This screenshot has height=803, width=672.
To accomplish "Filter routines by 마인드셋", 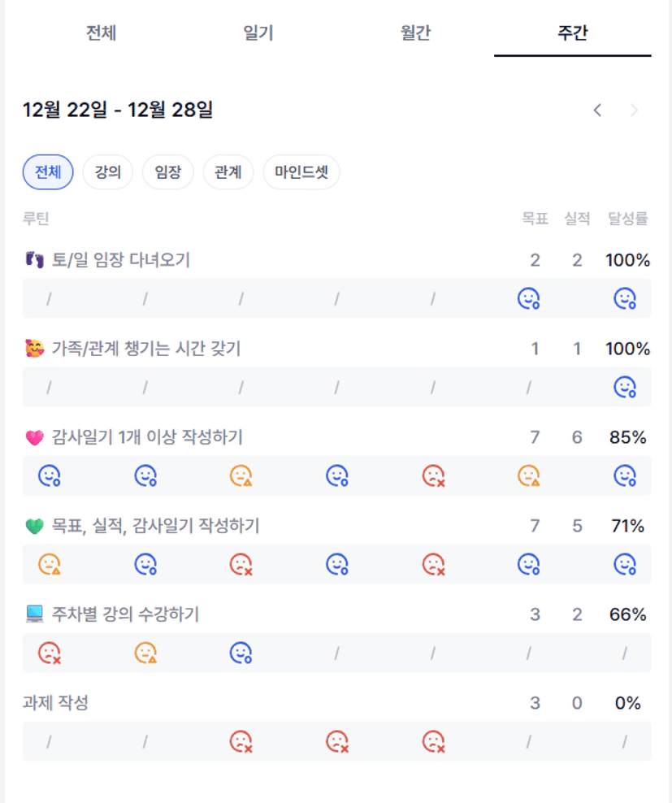I will point(301,172).
